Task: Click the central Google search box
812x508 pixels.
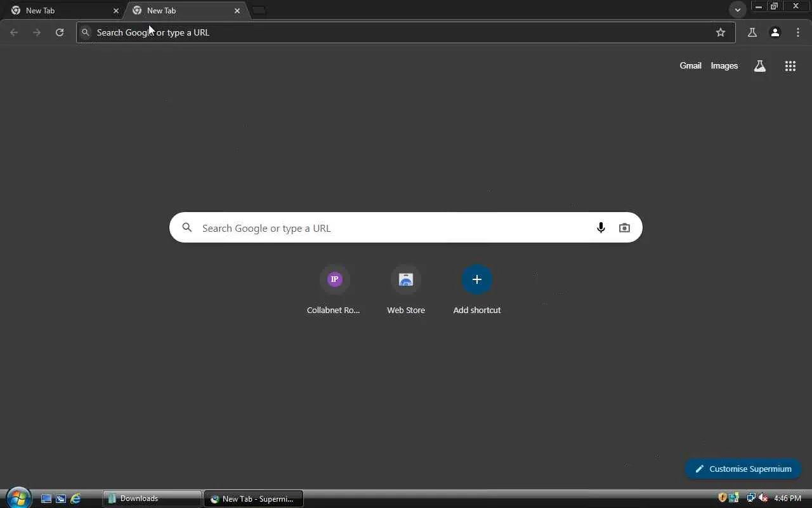Action: (x=406, y=227)
